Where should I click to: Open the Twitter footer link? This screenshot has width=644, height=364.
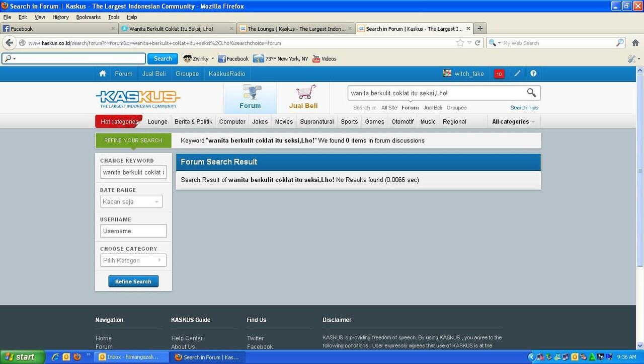coord(256,338)
